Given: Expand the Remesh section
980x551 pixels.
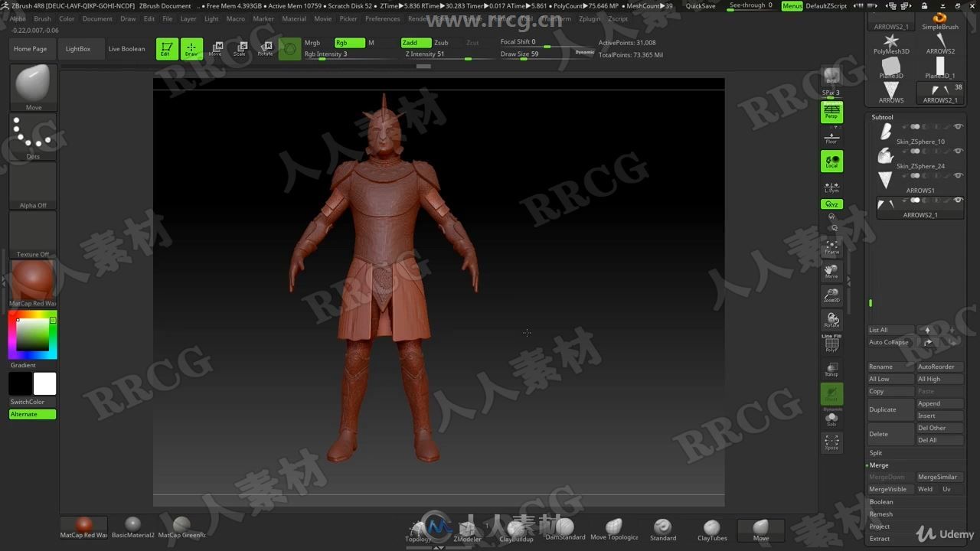Looking at the screenshot, I should (x=881, y=514).
